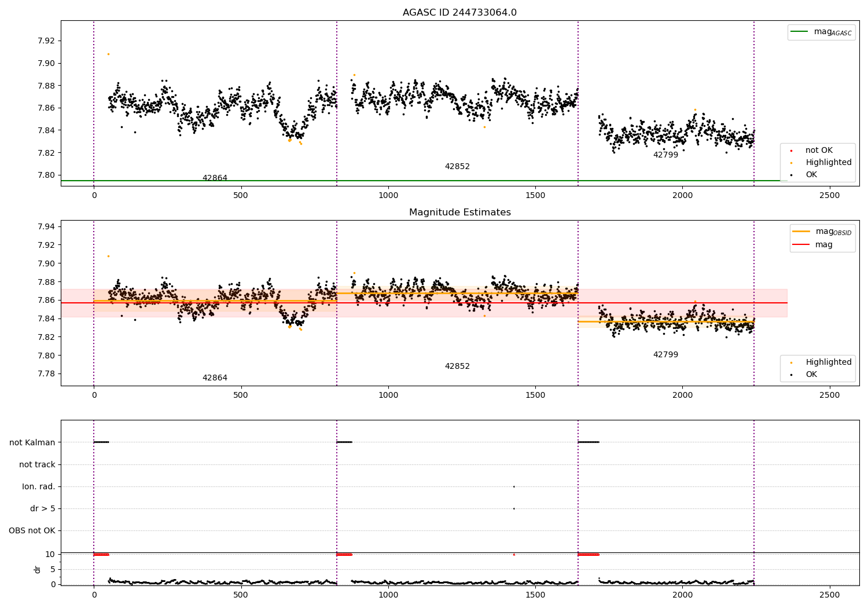Click x-axis tick 2500 in the flags plot

[830, 595]
